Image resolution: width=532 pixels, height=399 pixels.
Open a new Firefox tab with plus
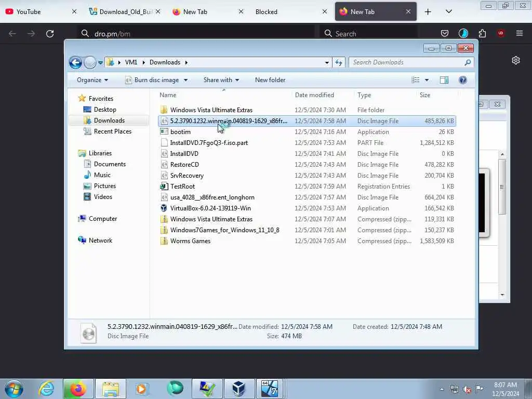[428, 12]
